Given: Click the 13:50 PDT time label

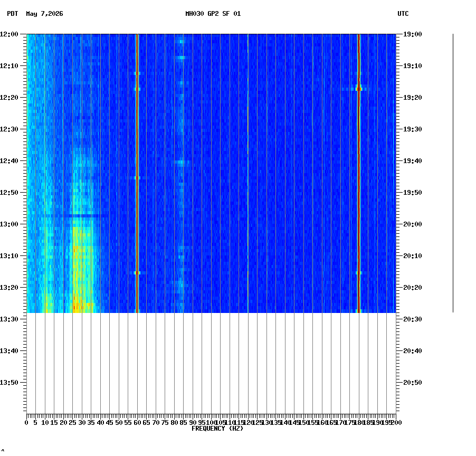Looking at the screenshot, I should (9, 383).
